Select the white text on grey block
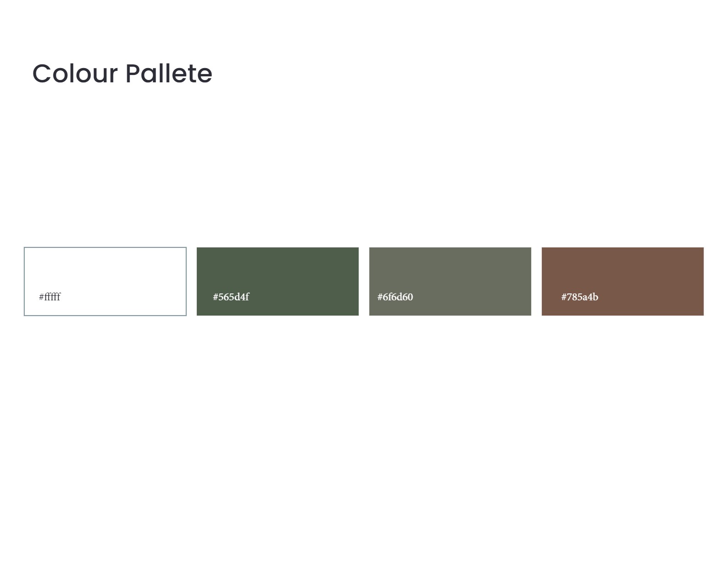The image size is (728, 563). (x=395, y=297)
